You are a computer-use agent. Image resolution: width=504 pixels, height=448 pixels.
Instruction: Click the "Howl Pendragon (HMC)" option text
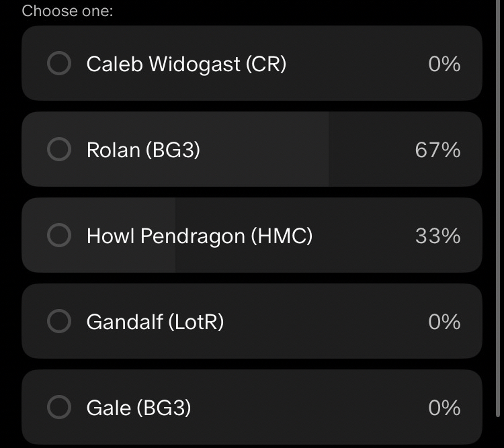tap(200, 235)
